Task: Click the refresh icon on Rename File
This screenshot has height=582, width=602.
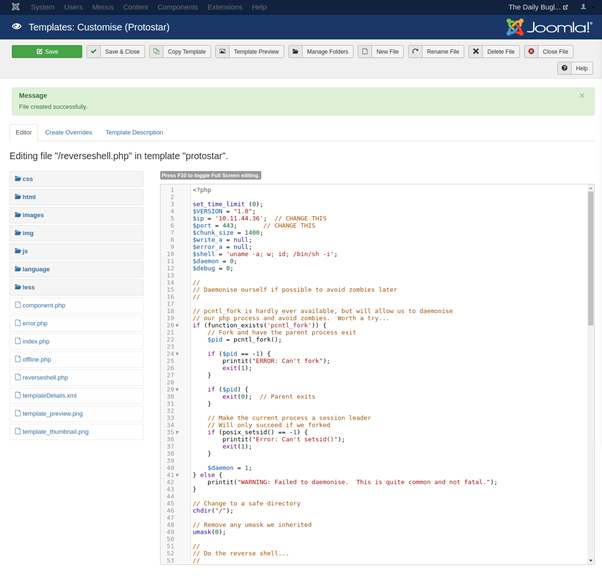Action: tap(415, 51)
